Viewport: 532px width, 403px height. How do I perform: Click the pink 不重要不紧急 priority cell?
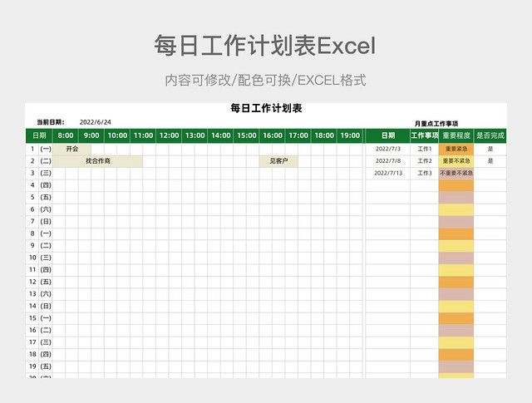(x=456, y=173)
